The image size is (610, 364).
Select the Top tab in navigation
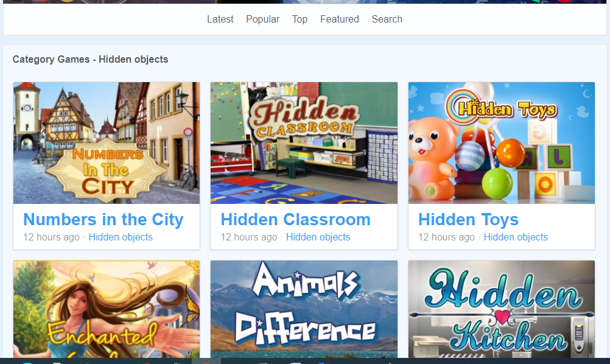[300, 19]
